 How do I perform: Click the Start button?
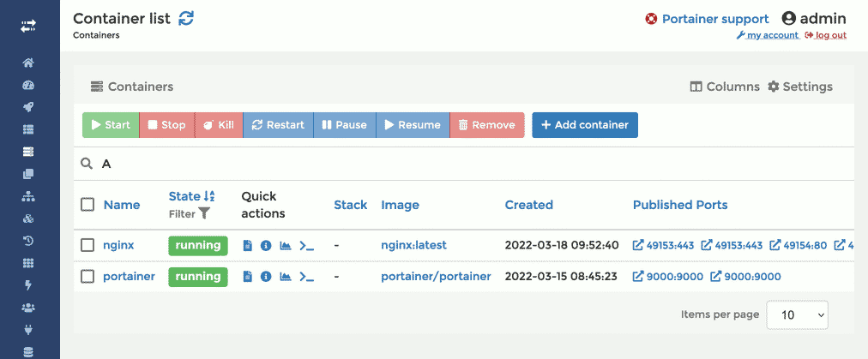click(111, 125)
